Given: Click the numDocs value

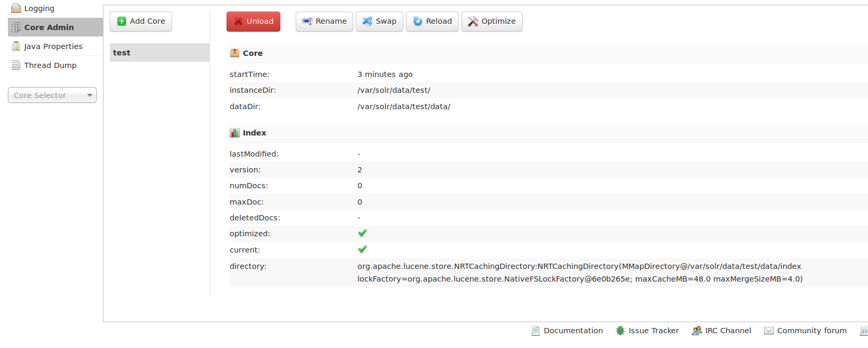Looking at the screenshot, I should (x=360, y=186).
